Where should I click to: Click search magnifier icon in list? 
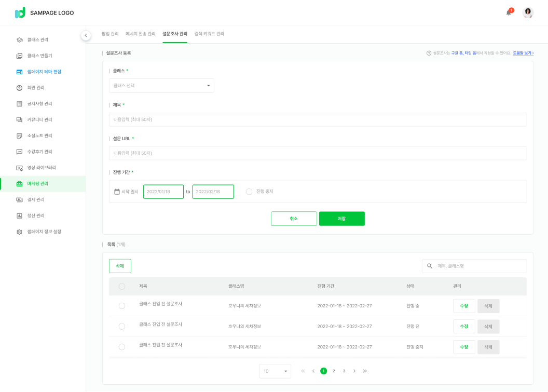click(x=430, y=266)
